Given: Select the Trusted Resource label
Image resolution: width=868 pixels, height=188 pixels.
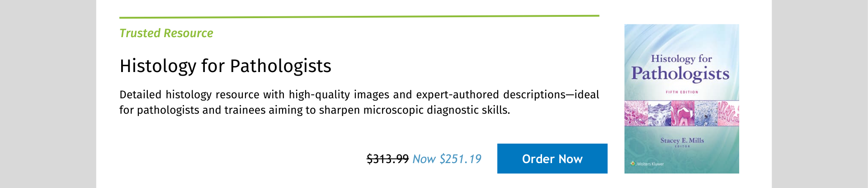Looking at the screenshot, I should tap(166, 33).
